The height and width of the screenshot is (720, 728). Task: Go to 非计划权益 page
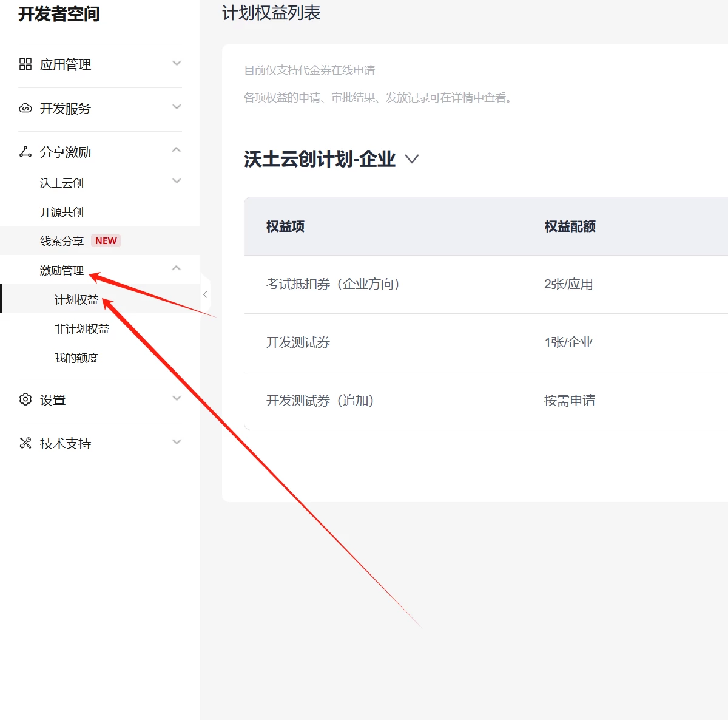click(x=82, y=329)
